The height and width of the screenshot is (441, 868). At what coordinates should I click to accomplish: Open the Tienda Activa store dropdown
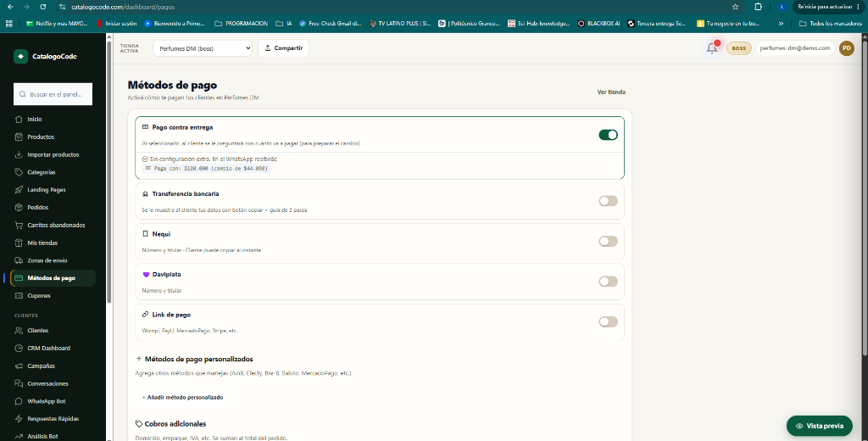[x=203, y=48]
